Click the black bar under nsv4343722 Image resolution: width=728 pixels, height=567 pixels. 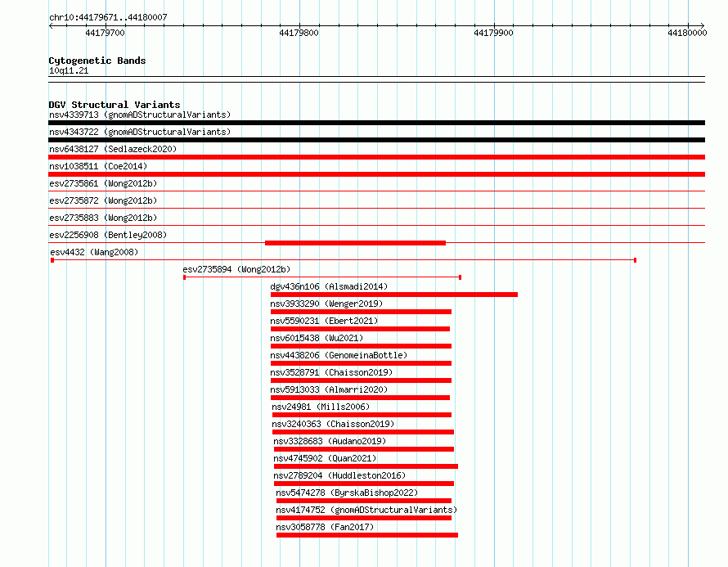click(376, 140)
